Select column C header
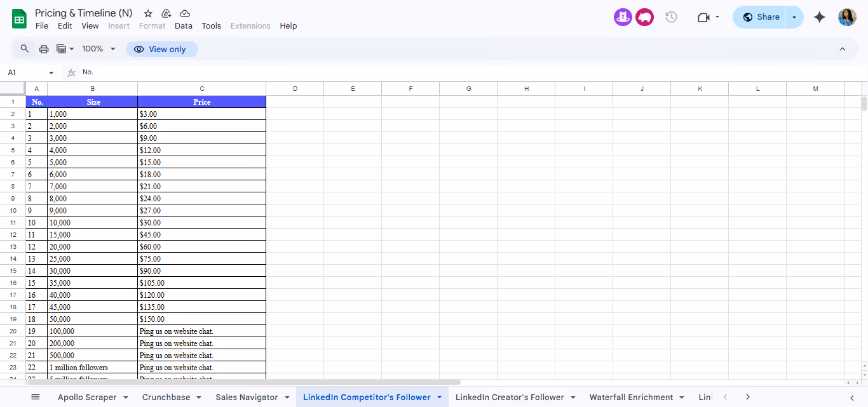 click(x=202, y=88)
